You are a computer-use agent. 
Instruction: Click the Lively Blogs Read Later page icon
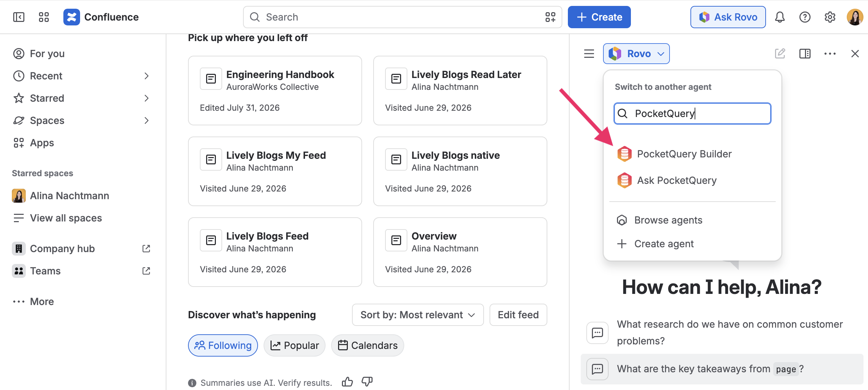(396, 79)
